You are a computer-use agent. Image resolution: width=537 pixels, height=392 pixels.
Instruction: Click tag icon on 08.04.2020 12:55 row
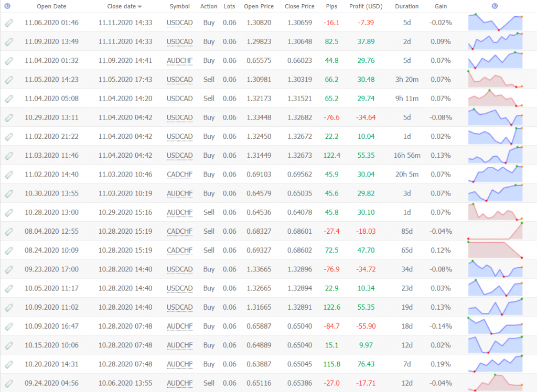point(9,232)
